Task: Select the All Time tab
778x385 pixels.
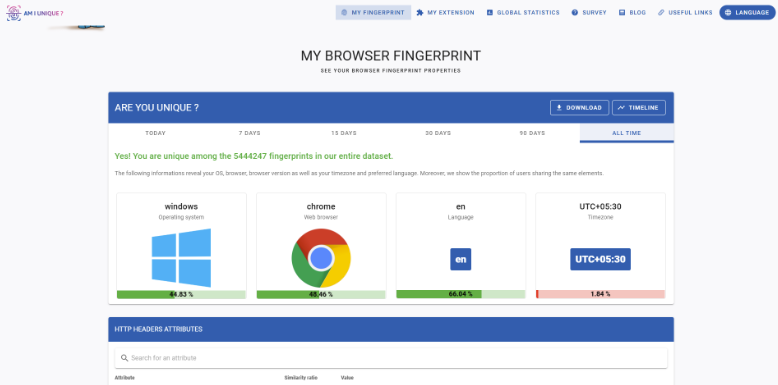Action: click(x=627, y=133)
